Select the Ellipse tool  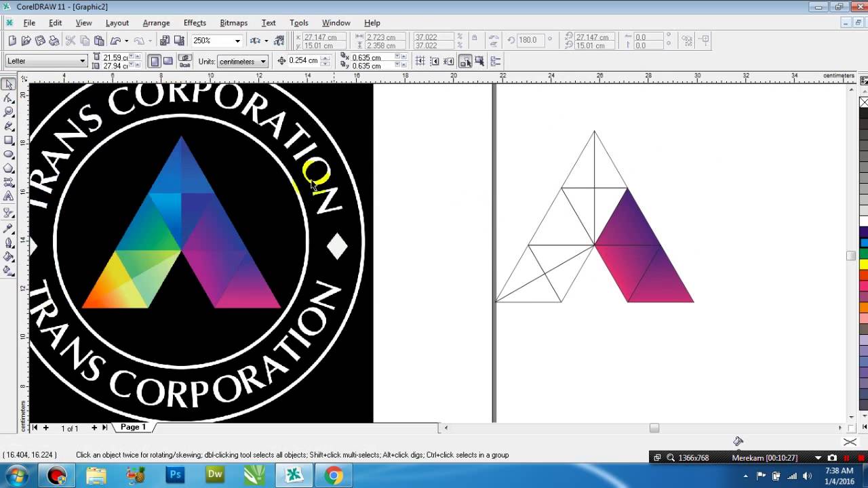click(9, 155)
